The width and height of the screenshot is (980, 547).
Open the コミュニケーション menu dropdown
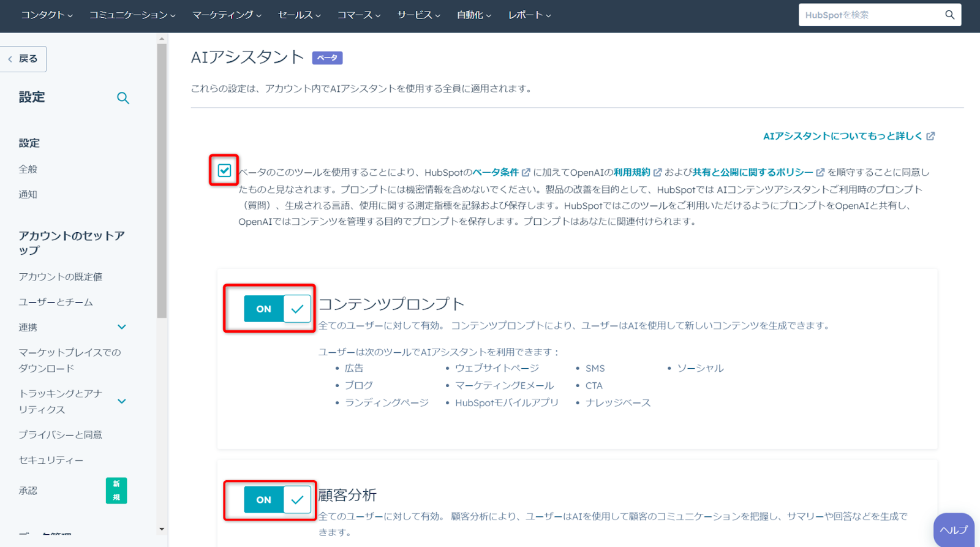tap(132, 15)
